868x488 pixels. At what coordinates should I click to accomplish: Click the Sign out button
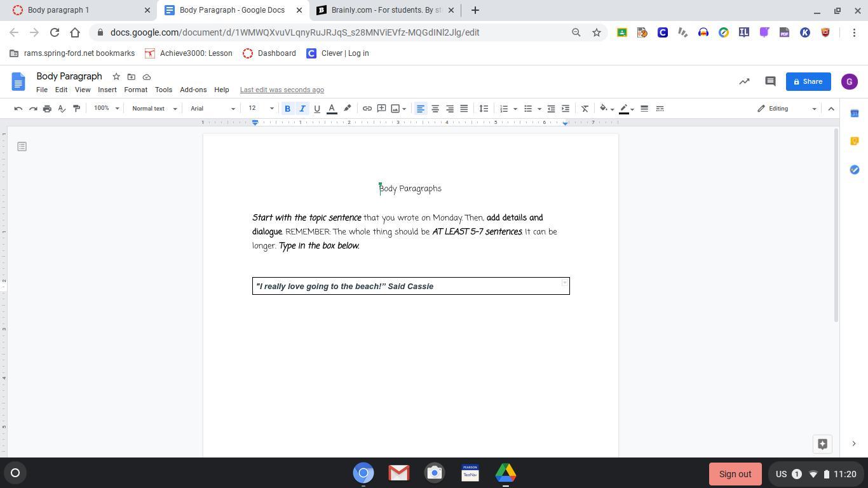tap(735, 474)
